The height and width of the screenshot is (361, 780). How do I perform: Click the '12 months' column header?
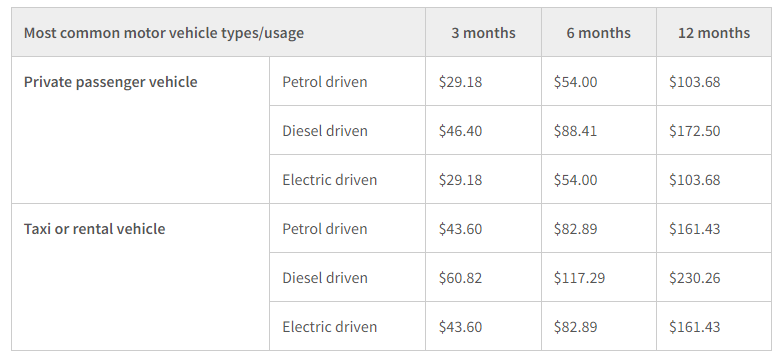(x=714, y=33)
